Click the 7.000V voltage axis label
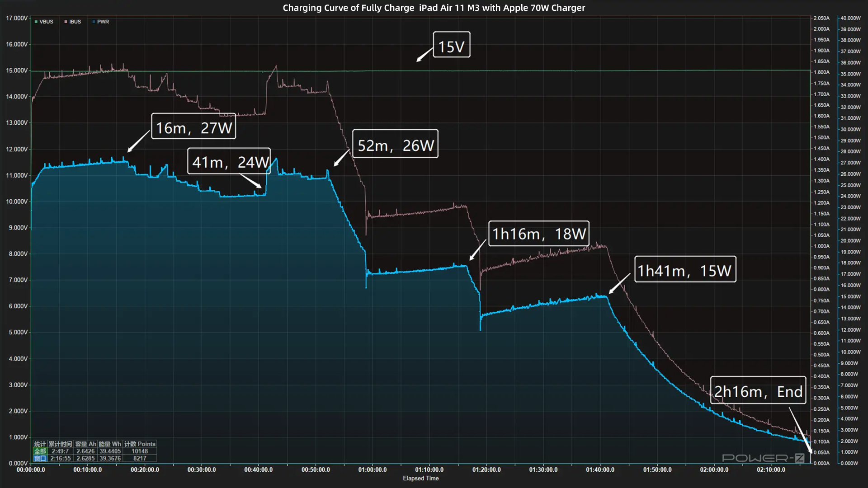The height and width of the screenshot is (488, 868). (18, 280)
